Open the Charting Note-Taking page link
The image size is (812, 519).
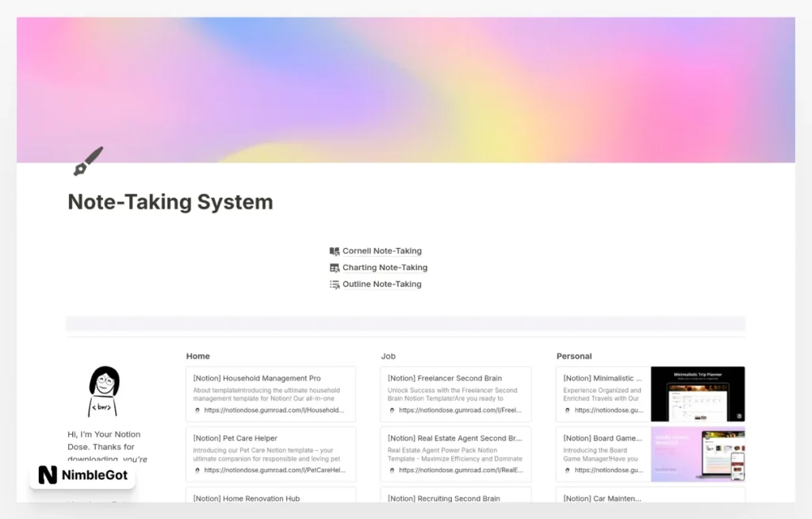(385, 267)
